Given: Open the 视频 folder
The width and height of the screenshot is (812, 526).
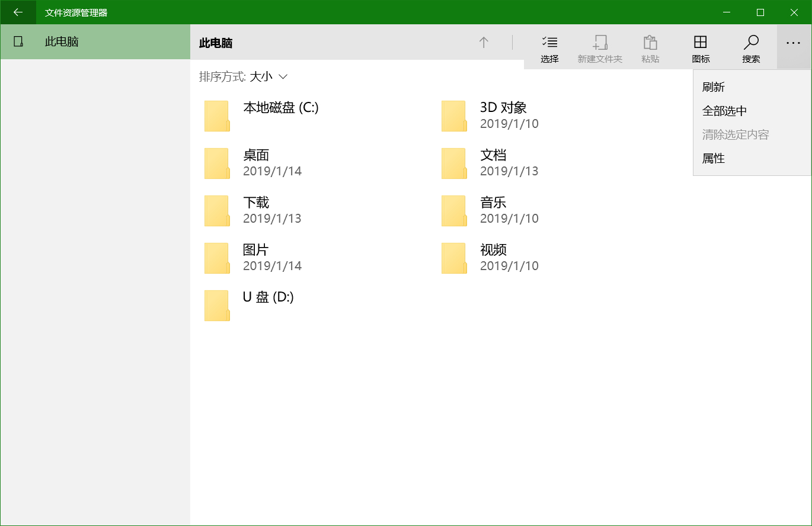Looking at the screenshot, I should tap(493, 250).
